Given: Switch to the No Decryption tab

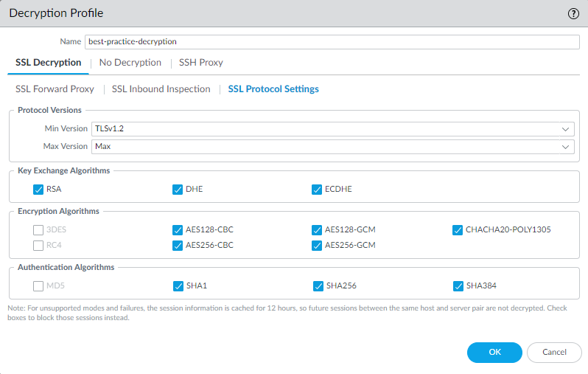Looking at the screenshot, I should click(x=130, y=63).
